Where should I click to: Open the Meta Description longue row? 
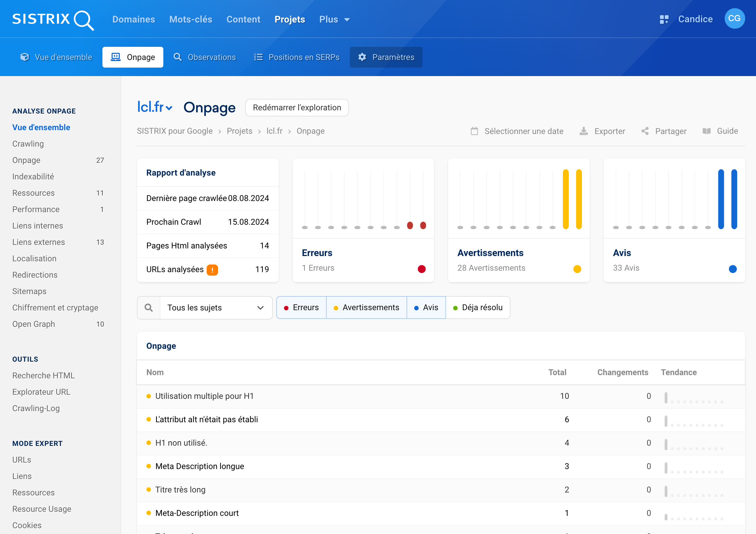[x=441, y=466]
